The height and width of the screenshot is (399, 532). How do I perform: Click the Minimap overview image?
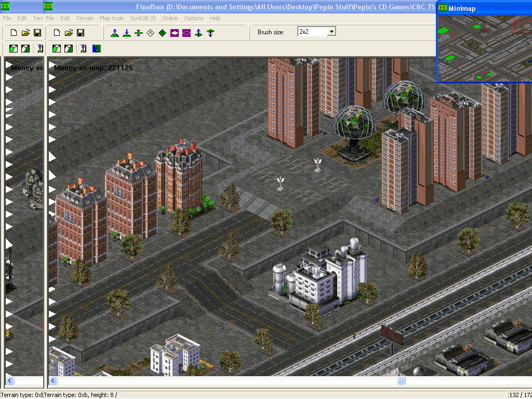click(x=485, y=48)
